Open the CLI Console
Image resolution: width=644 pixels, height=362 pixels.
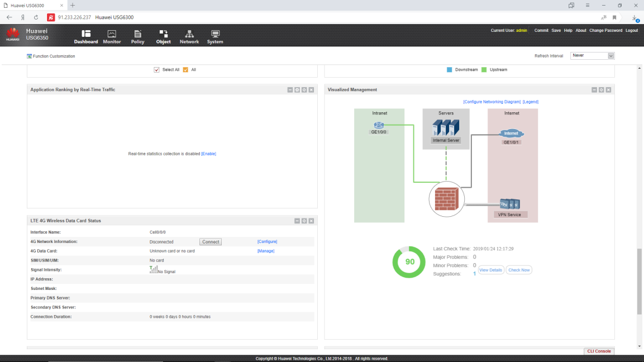tap(599, 351)
